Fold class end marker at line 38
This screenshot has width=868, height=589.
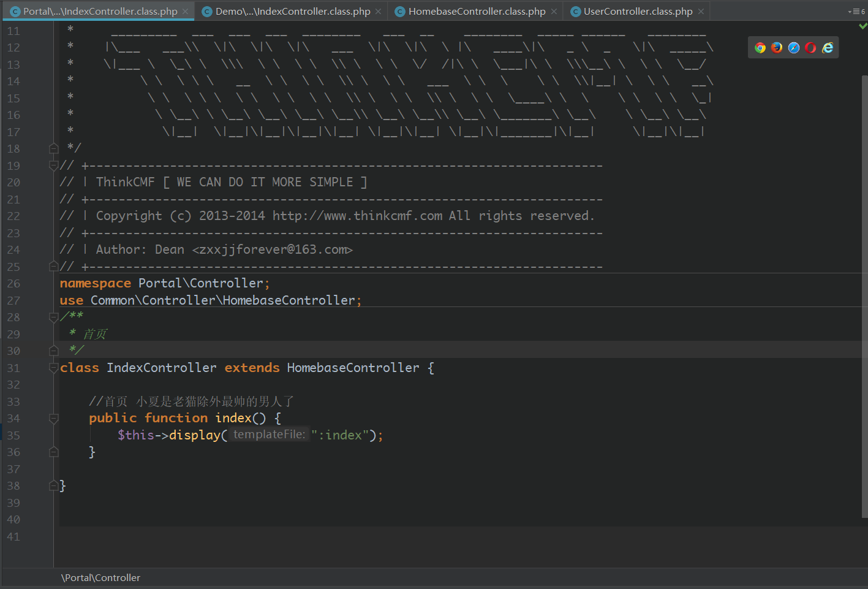(54, 485)
